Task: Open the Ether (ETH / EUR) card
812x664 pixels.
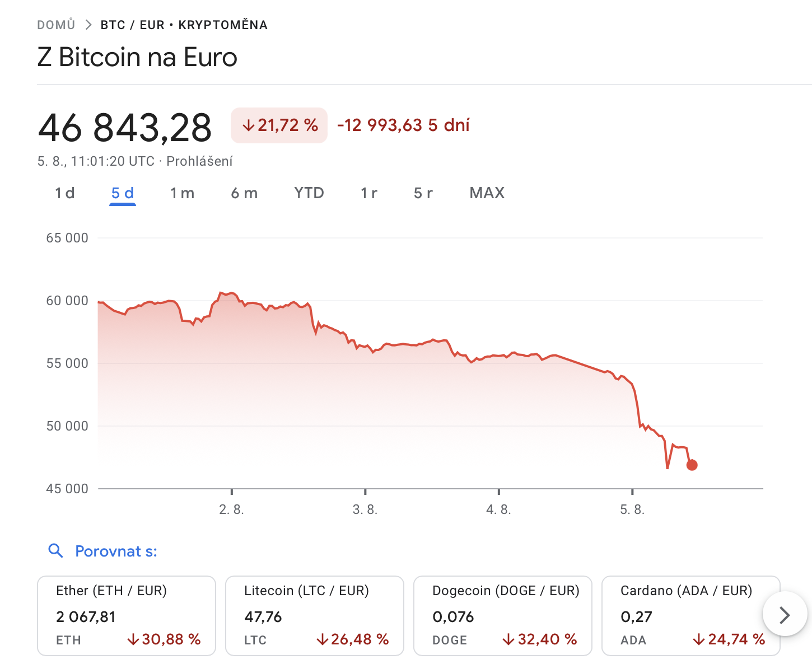Action: tap(127, 615)
